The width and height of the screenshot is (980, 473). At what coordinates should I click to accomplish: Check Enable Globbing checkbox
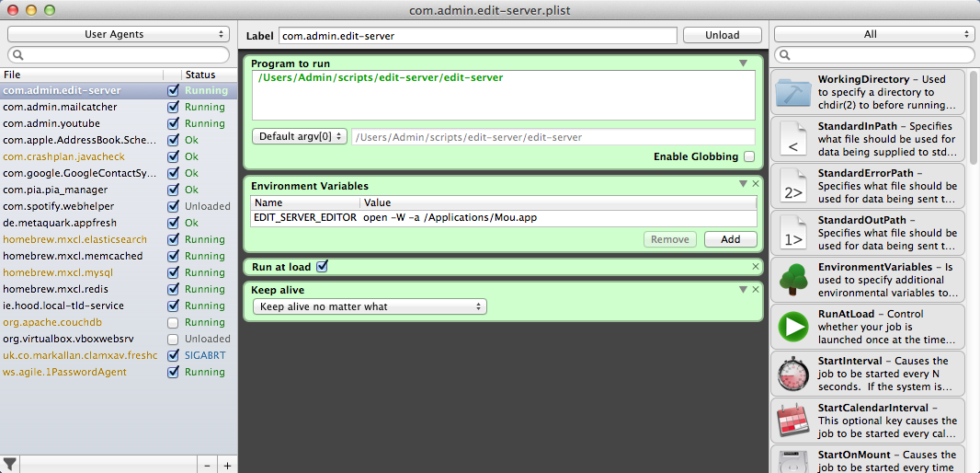748,156
